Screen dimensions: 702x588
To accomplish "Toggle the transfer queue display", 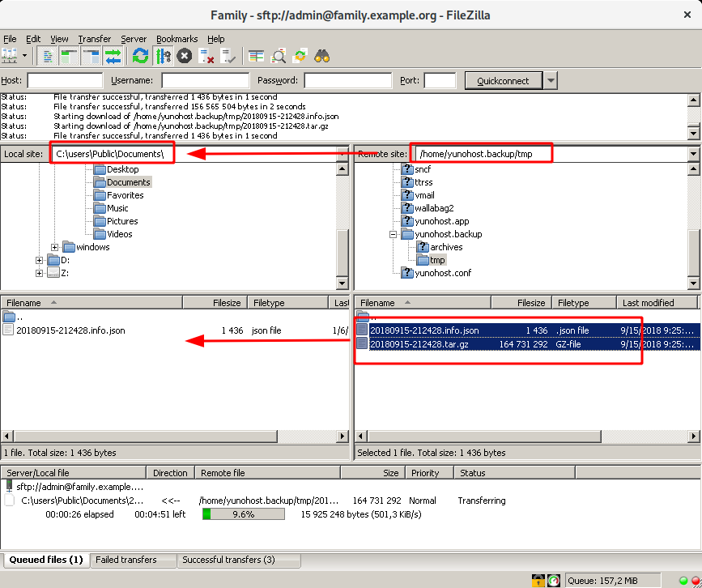I will tap(114, 56).
